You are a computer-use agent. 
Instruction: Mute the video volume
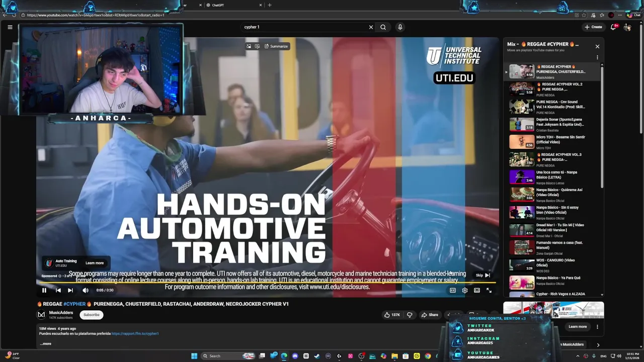86,290
